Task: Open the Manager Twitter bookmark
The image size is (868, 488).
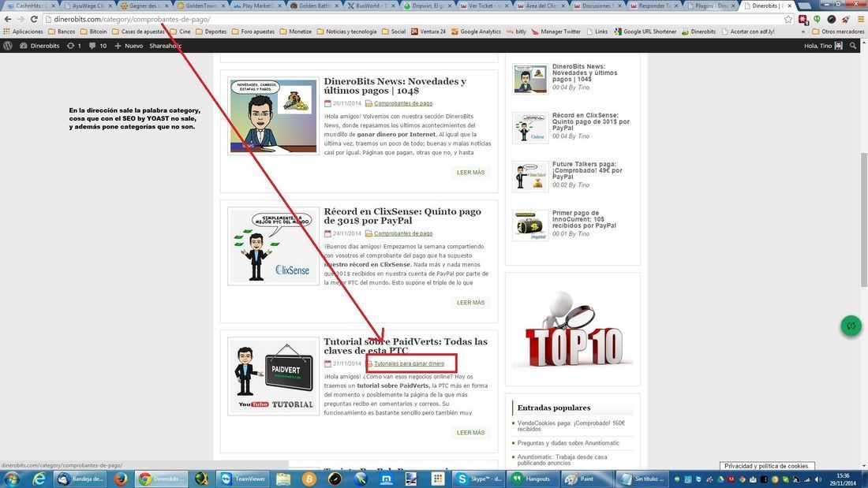Action: pos(556,32)
